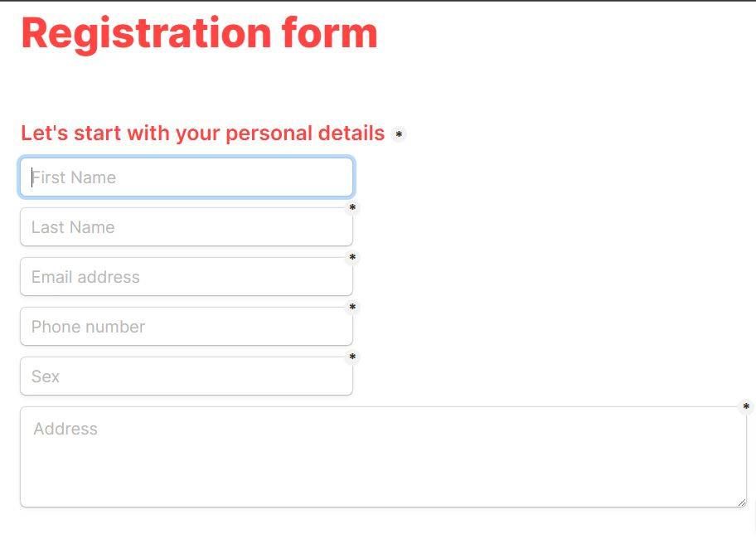The height and width of the screenshot is (539, 756).
Task: Select the First Name input field
Action: [187, 177]
